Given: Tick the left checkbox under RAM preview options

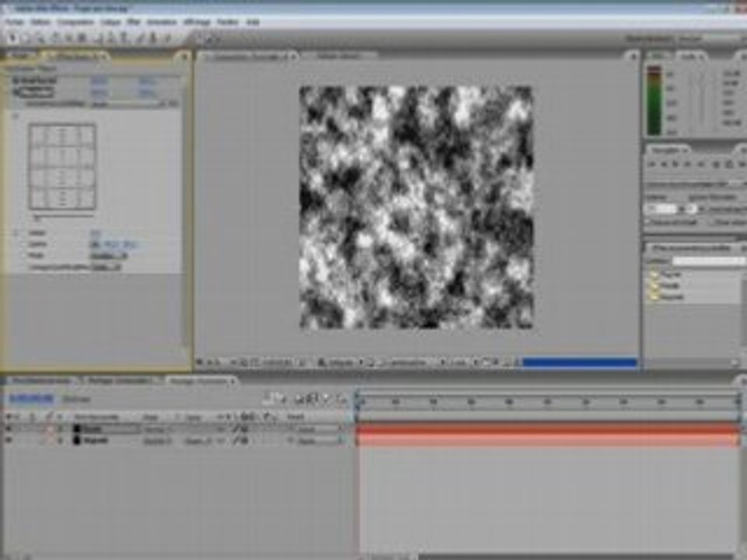Looking at the screenshot, I should [648, 222].
